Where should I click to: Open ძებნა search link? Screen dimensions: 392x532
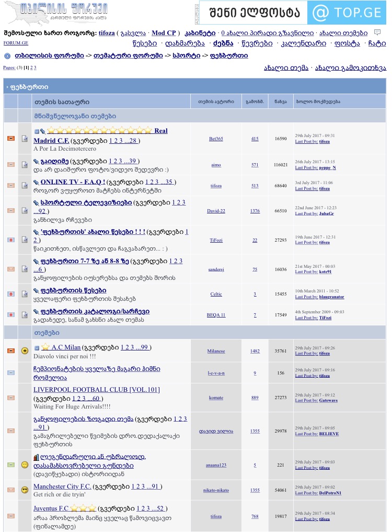coord(223,43)
